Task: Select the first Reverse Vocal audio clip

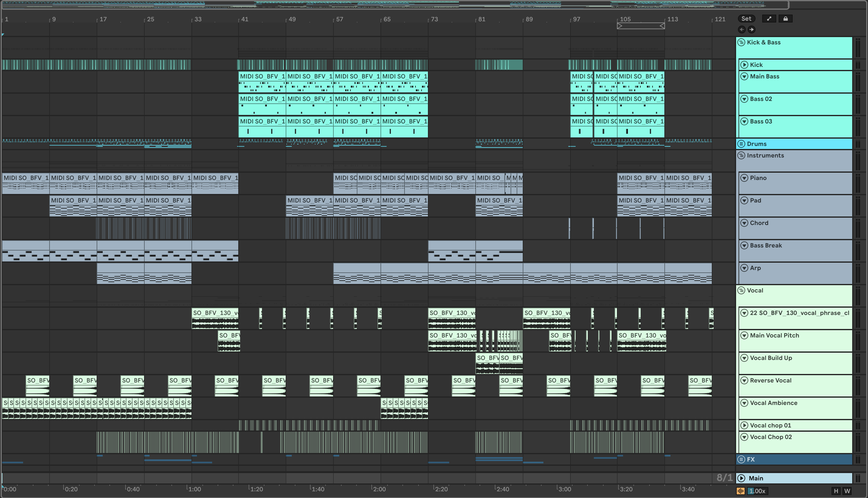Action: [x=38, y=386]
